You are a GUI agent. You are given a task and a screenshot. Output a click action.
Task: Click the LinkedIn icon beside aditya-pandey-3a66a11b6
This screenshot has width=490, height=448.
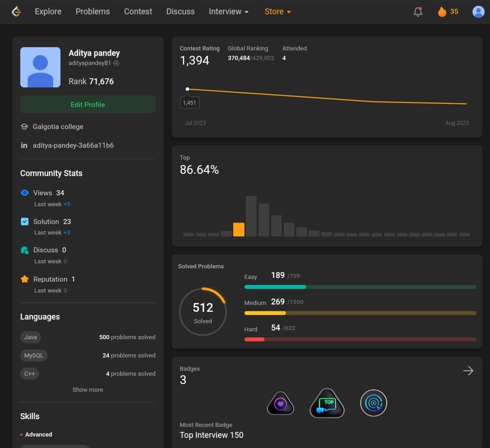[x=24, y=145]
